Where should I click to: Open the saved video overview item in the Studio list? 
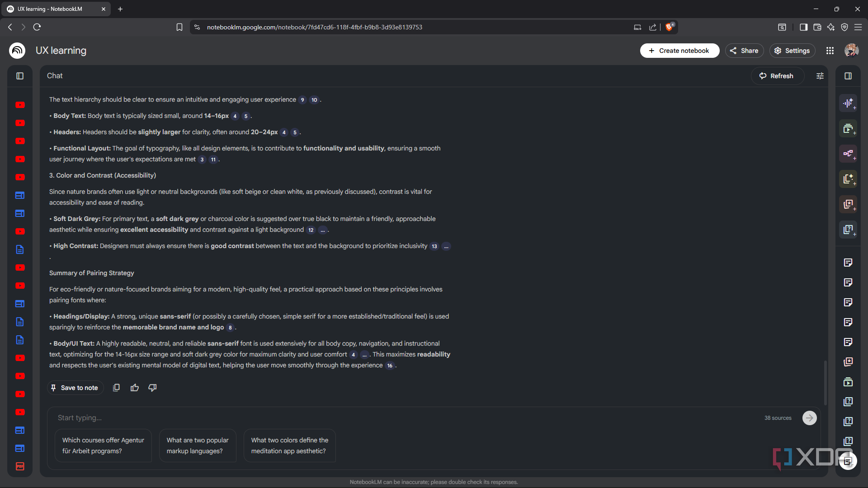848,382
